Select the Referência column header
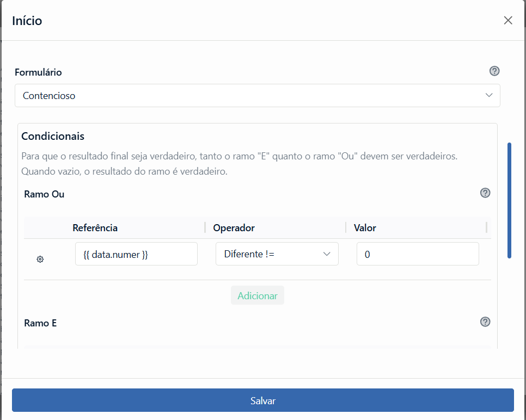 [x=95, y=227]
